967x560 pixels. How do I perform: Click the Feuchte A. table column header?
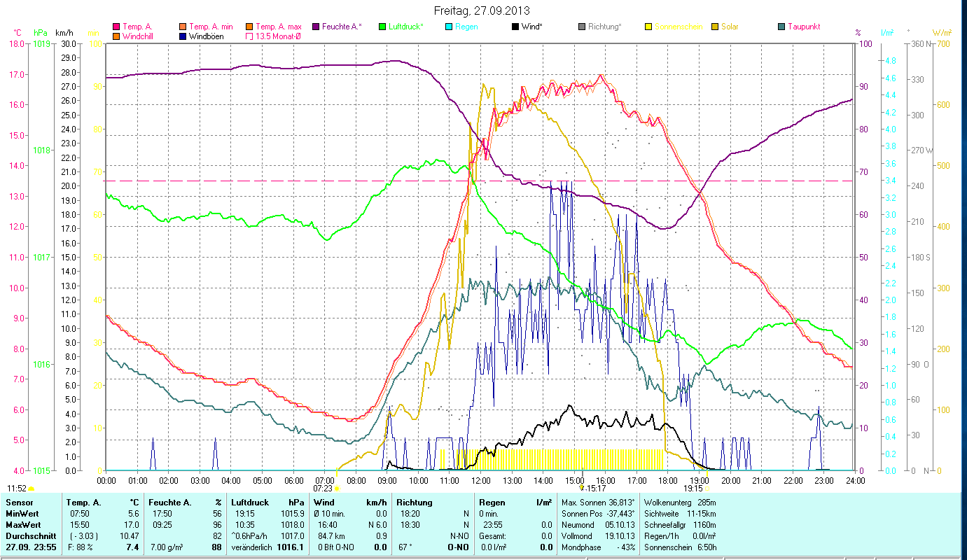[171, 503]
